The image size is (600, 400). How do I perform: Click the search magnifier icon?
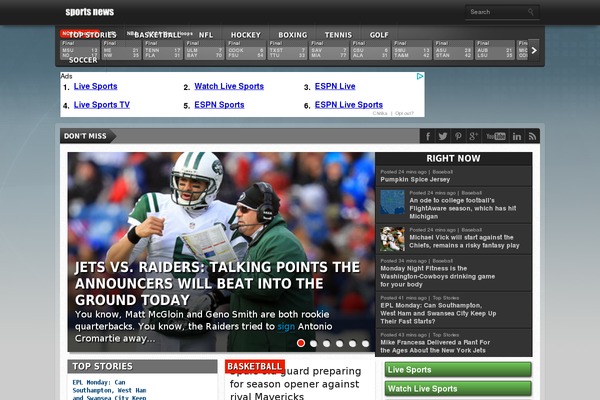[x=531, y=12]
